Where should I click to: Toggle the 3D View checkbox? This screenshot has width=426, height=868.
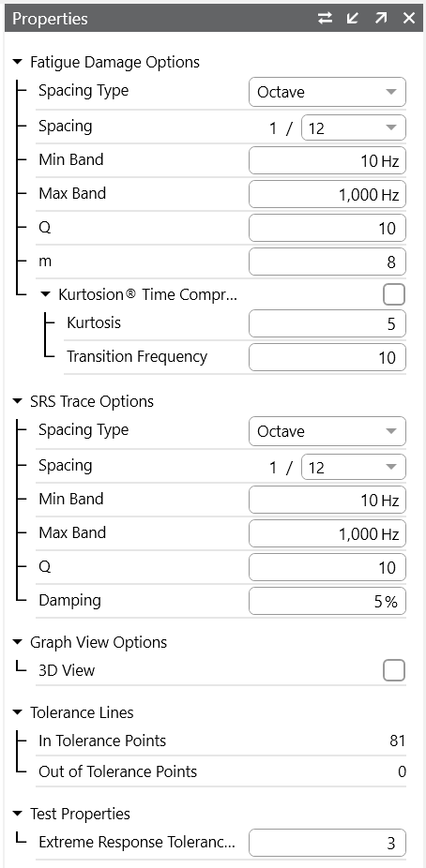394,670
